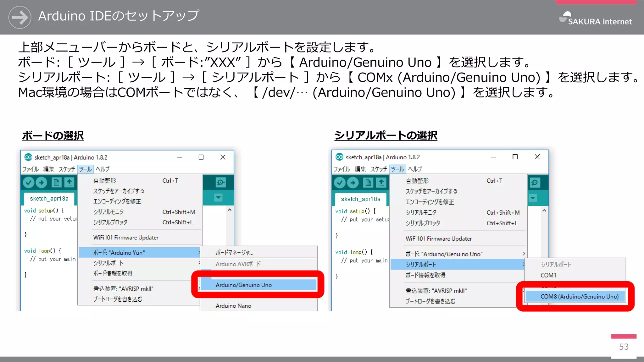Select highlighted シリアルポート in right tools menu
This screenshot has width=644, height=362.
click(458, 265)
